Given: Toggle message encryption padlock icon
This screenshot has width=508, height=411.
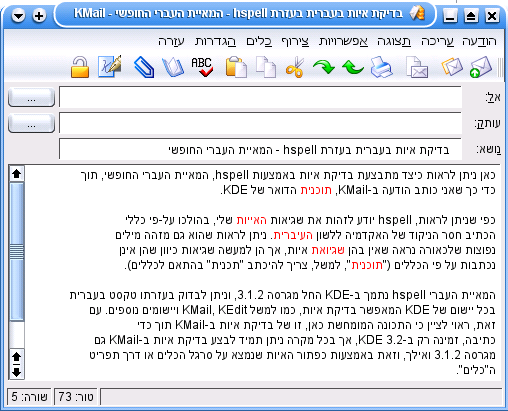Looking at the screenshot, I should (80, 67).
